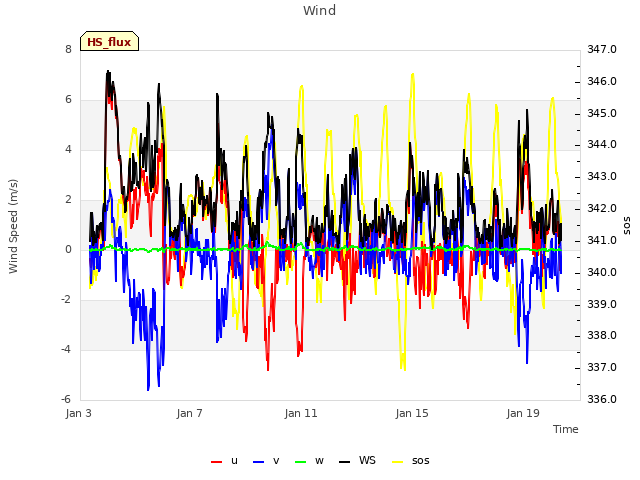This screenshot has width=640, height=480.
Task: Click the right axis value 337.0
Action: coord(602,367)
